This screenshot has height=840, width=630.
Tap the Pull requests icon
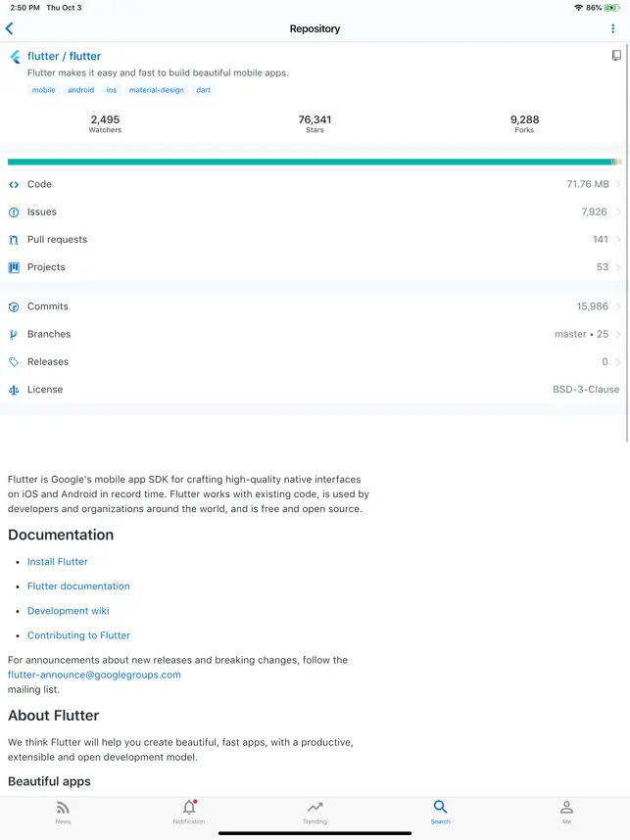pos(14,240)
